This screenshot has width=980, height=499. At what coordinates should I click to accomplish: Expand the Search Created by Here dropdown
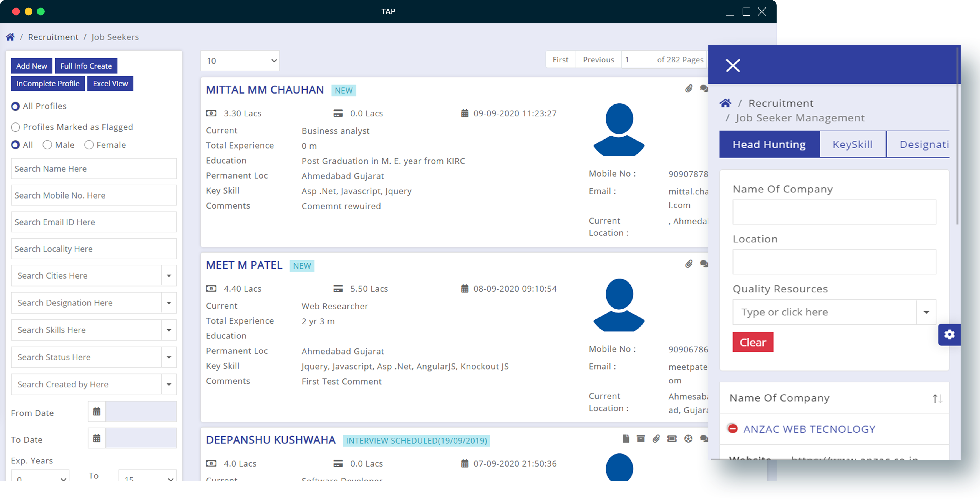[168, 384]
